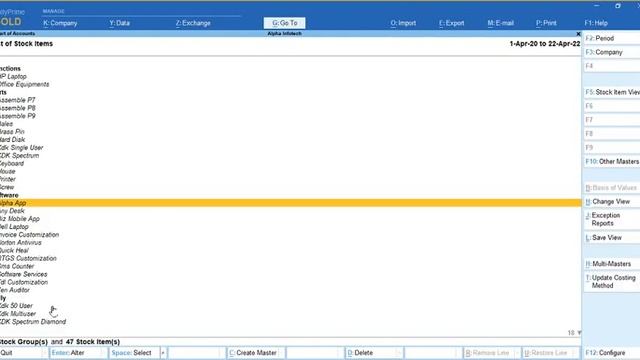Open F12: Configure
The image size is (640, 360).
[612, 353]
